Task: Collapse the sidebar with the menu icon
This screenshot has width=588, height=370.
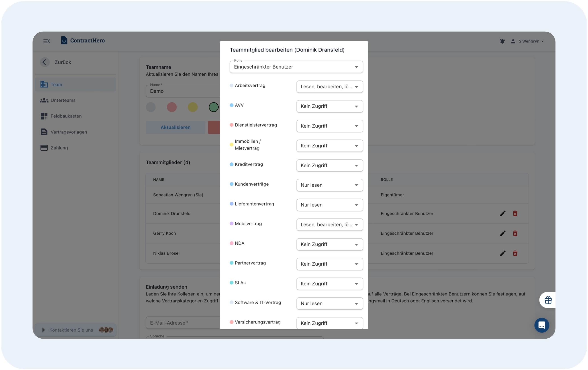Action: pos(46,41)
